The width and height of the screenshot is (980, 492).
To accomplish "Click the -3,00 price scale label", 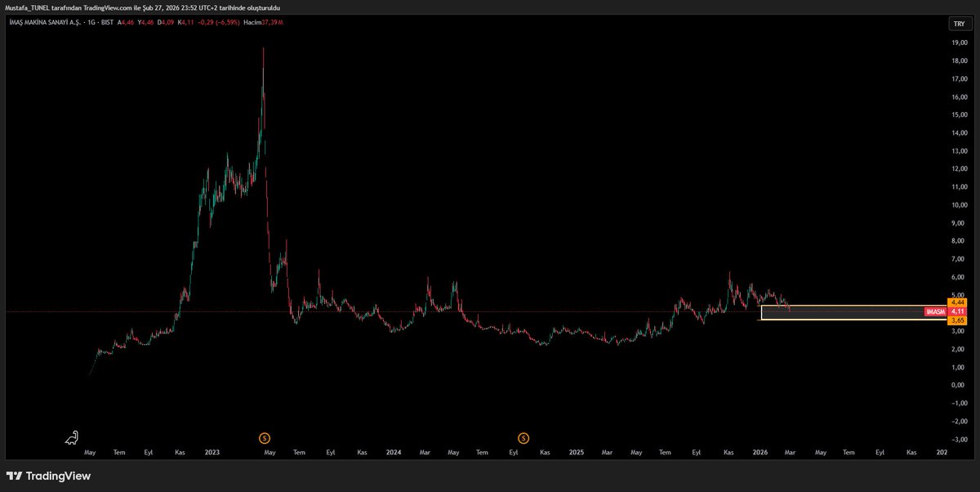I will (x=958, y=438).
